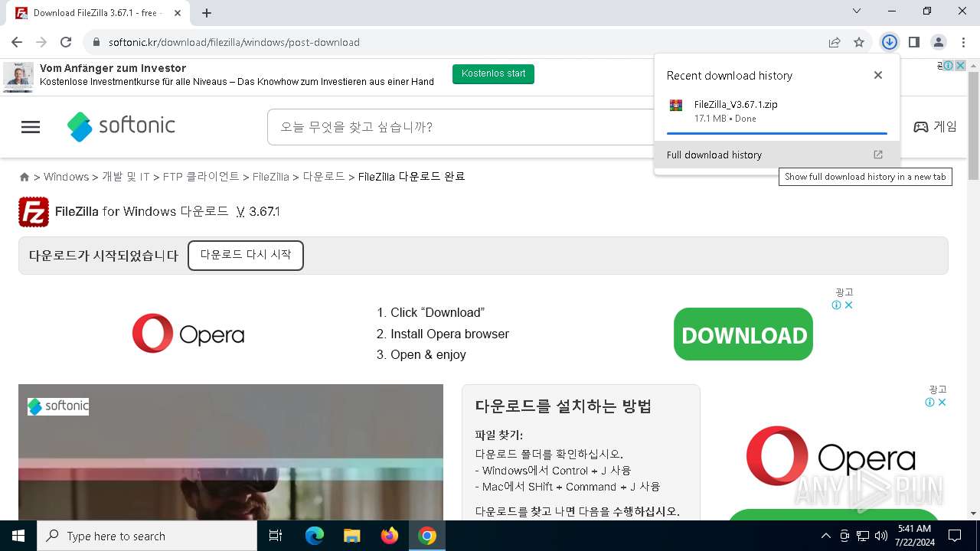Open the Windows Start menu

(18, 536)
